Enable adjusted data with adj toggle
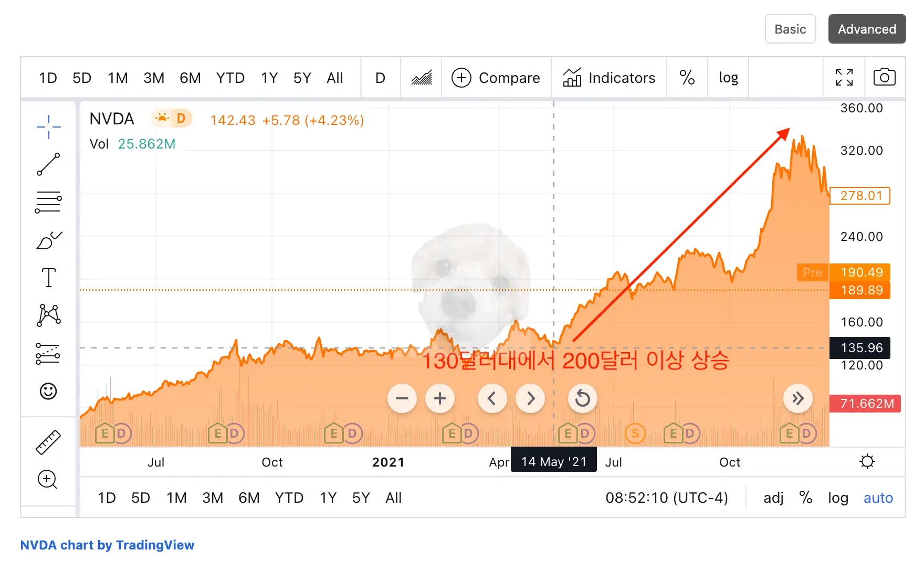This screenshot has width=924, height=571. tap(773, 498)
